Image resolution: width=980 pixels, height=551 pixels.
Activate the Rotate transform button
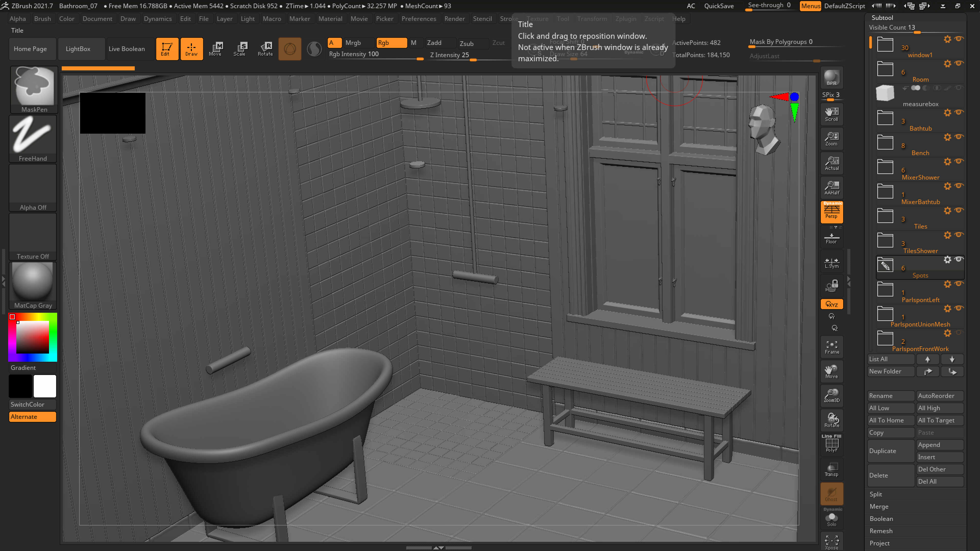pos(265,49)
